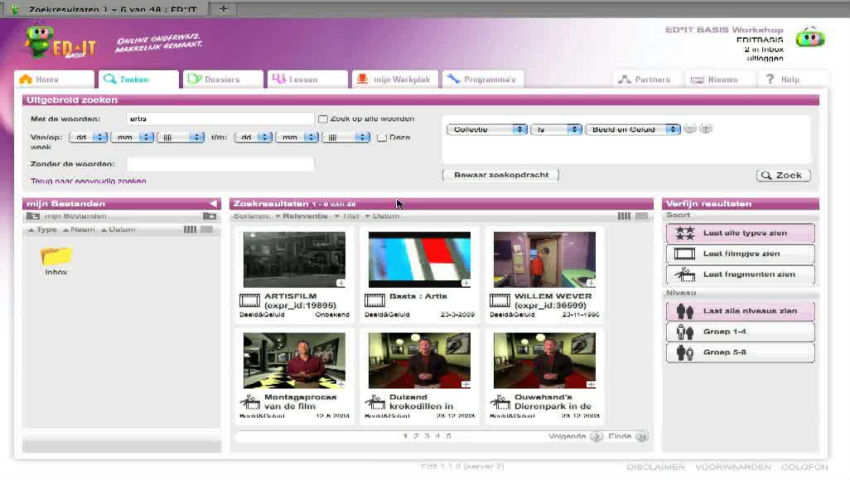Open the Lessen tab
Image resolution: width=850 pixels, height=480 pixels.
[307, 79]
